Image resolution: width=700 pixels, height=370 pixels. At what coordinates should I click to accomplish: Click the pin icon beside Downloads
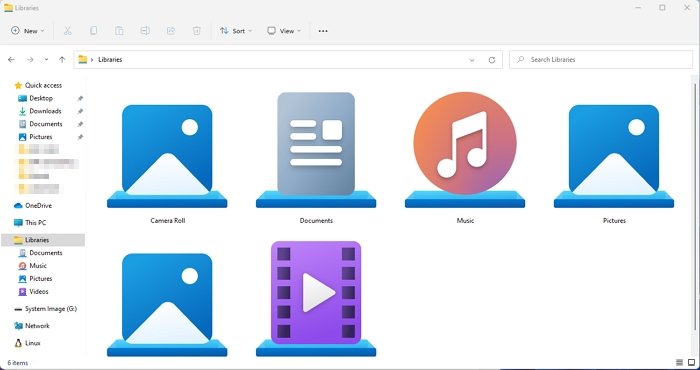tap(80, 111)
